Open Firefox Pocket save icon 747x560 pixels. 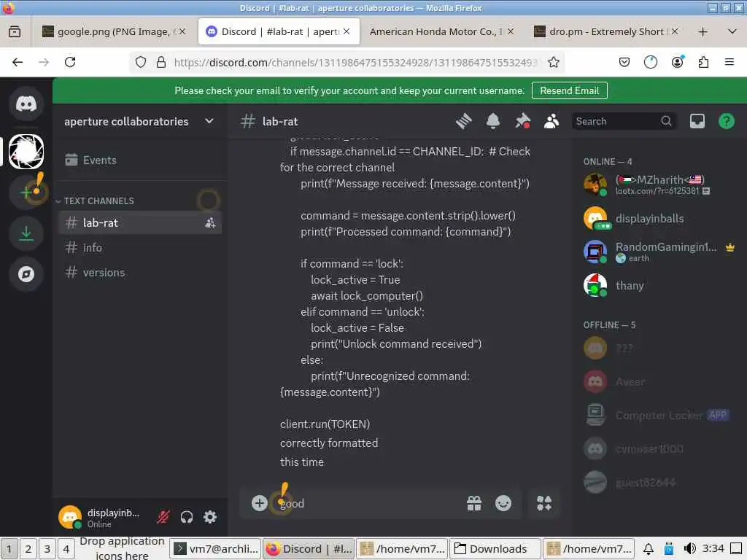click(x=624, y=63)
